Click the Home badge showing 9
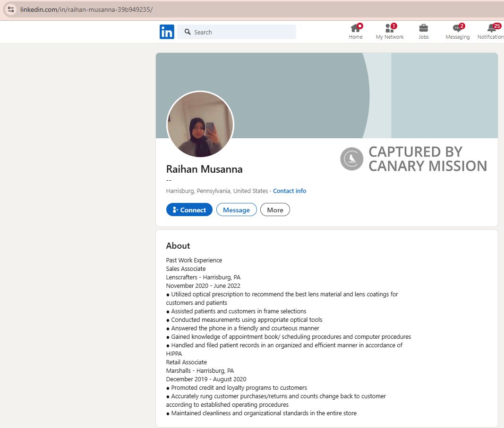 coord(359,25)
